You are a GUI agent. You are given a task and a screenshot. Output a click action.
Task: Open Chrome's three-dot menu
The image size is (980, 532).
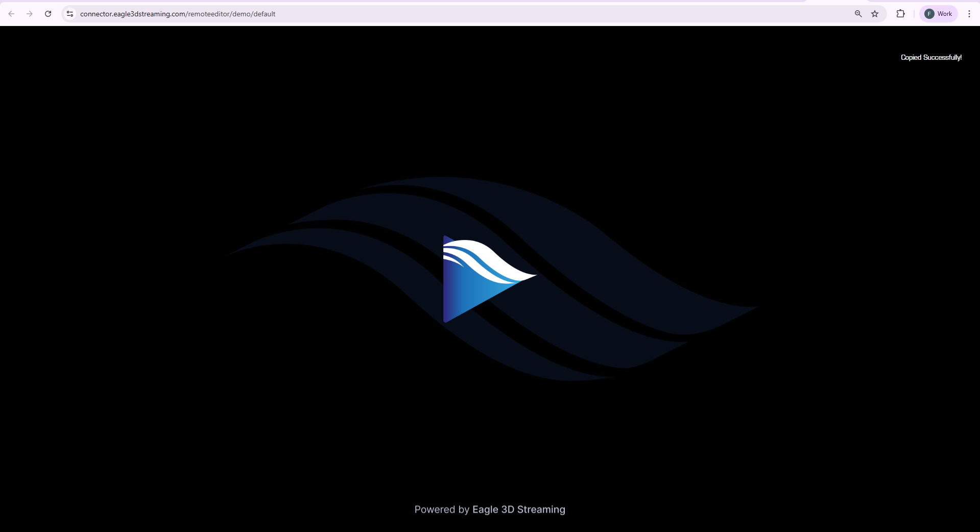pos(969,14)
